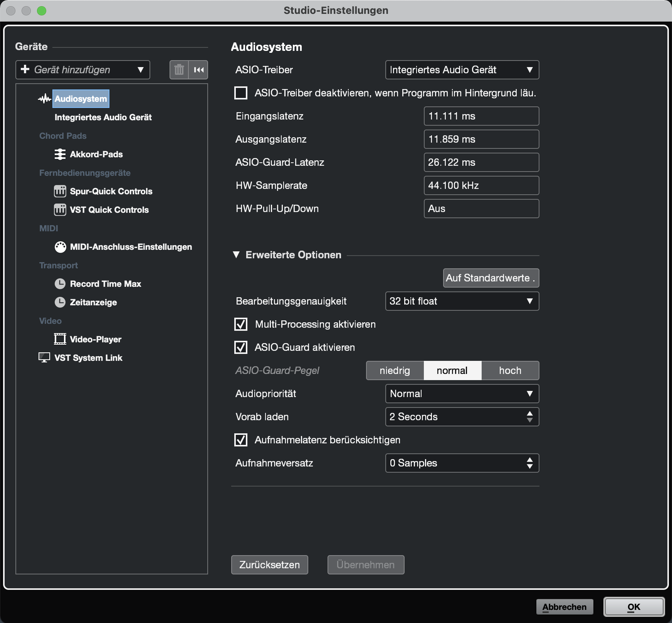Select Integriertes Audio Gerät in device tree

[103, 117]
